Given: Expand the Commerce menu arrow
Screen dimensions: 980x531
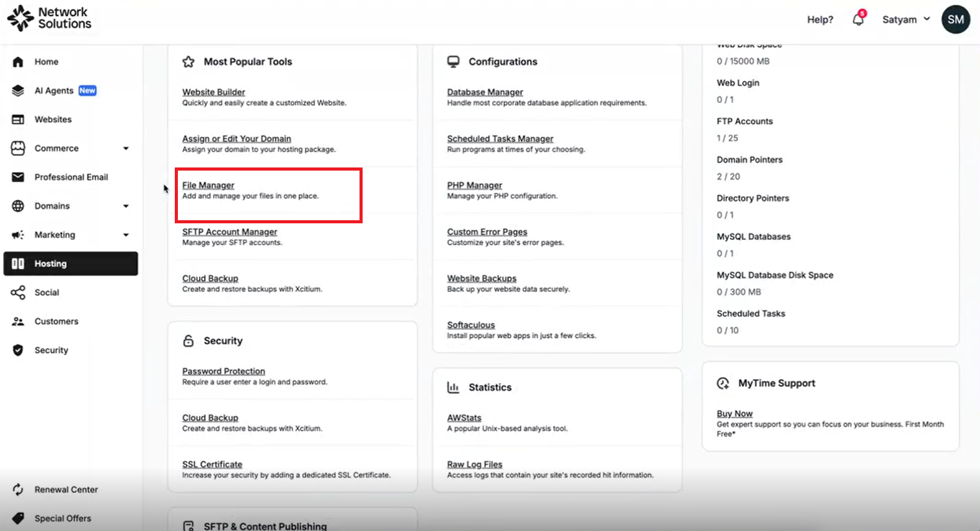Looking at the screenshot, I should 126,148.
